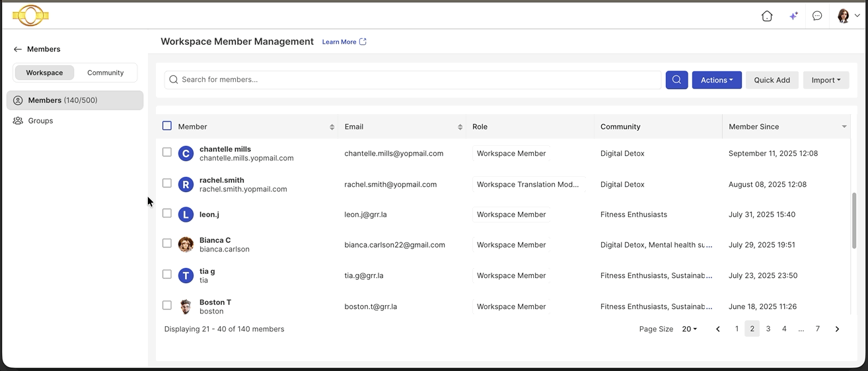Select Members (140/500) in sidebar
868x371 pixels.
75,100
